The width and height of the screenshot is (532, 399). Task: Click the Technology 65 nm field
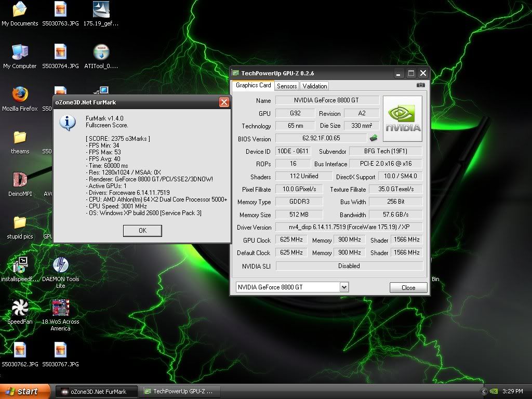click(x=295, y=126)
